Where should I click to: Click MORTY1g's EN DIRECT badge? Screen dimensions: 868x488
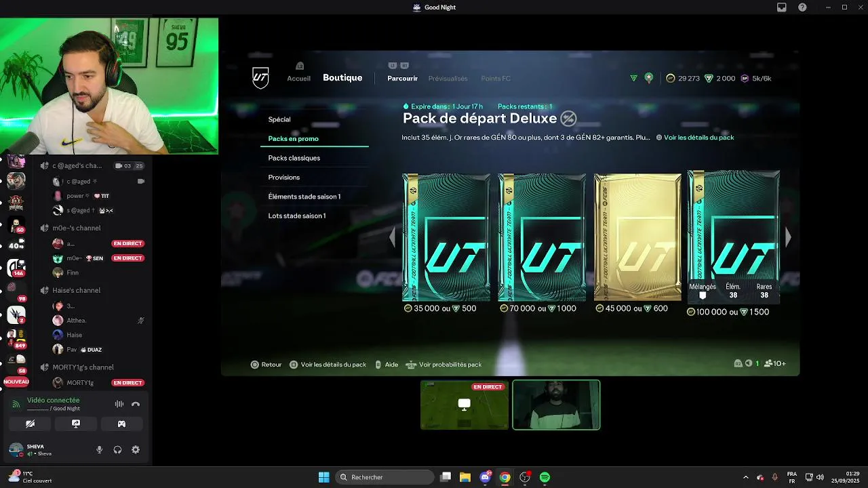tap(127, 383)
